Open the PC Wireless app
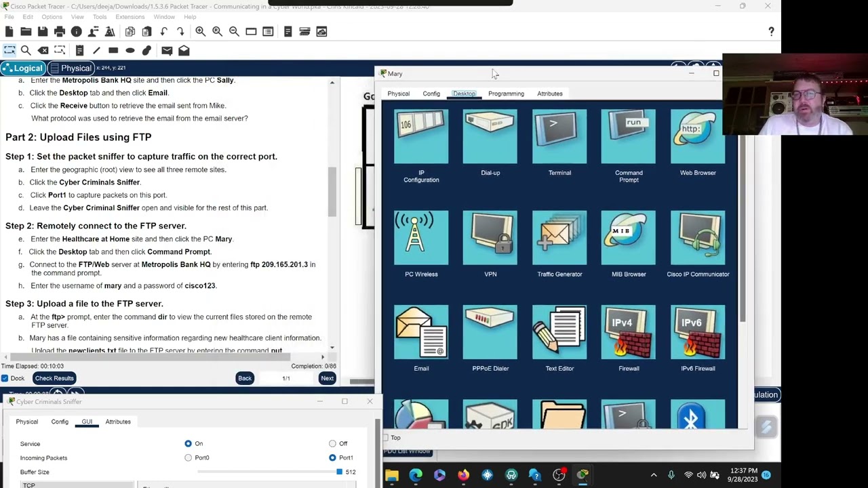This screenshot has height=488, width=868. click(x=421, y=238)
